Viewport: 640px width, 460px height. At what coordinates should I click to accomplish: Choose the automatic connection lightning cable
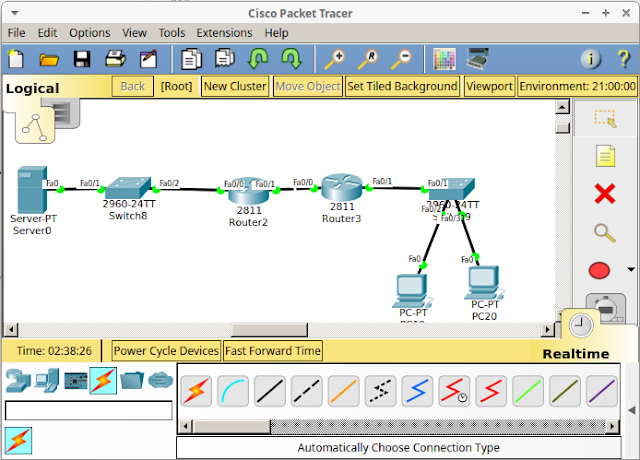click(x=196, y=391)
